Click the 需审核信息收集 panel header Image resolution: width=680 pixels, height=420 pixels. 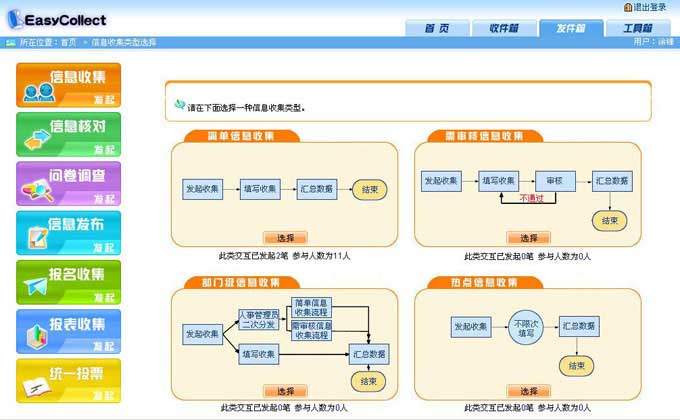tap(484, 136)
